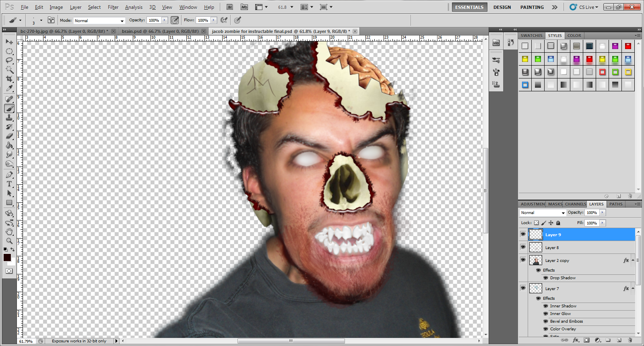Image resolution: width=644 pixels, height=346 pixels.
Task: Lock transparent pixels in Layers panel
Action: (536, 223)
